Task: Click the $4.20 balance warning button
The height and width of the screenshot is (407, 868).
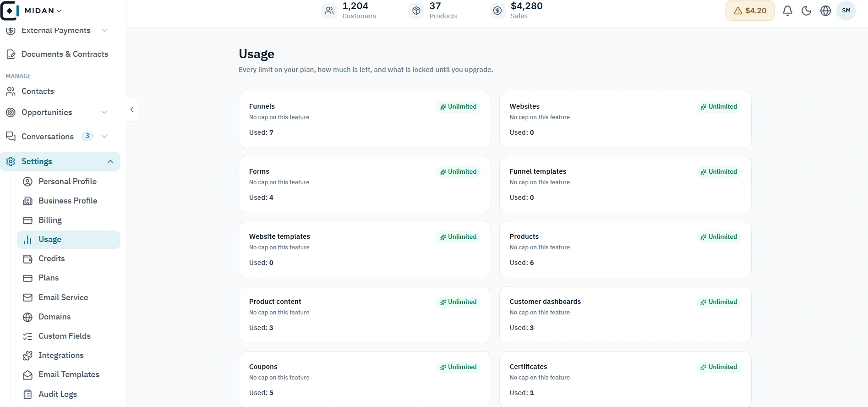Action: click(750, 11)
